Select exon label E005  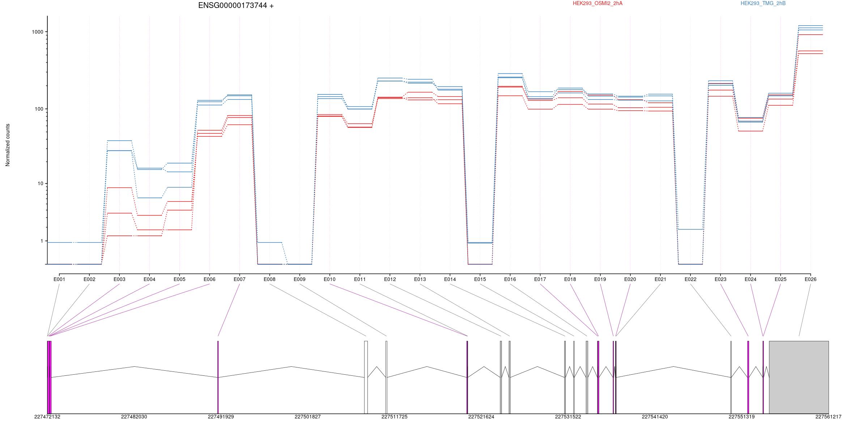tap(179, 279)
